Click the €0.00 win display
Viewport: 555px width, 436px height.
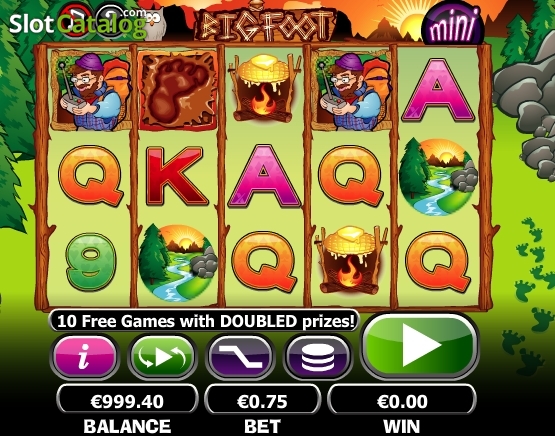pos(402,401)
